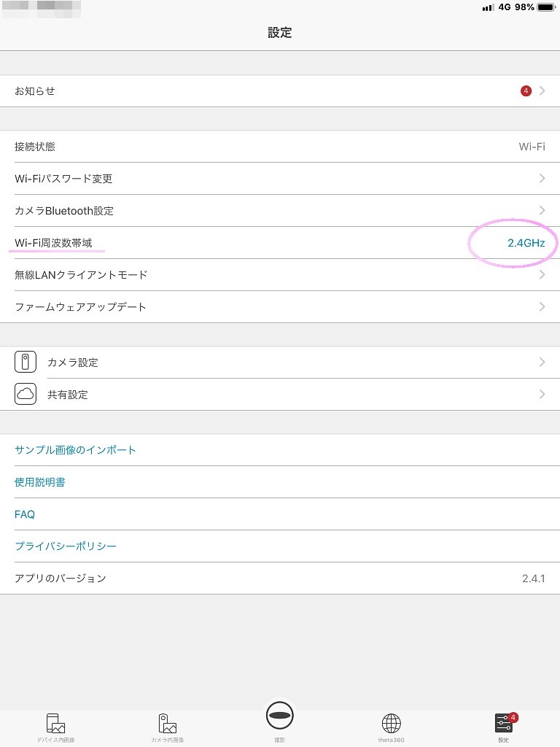560x747 pixels.
Task: Open the カメラ内画像 tab icon
Action: coord(167,723)
